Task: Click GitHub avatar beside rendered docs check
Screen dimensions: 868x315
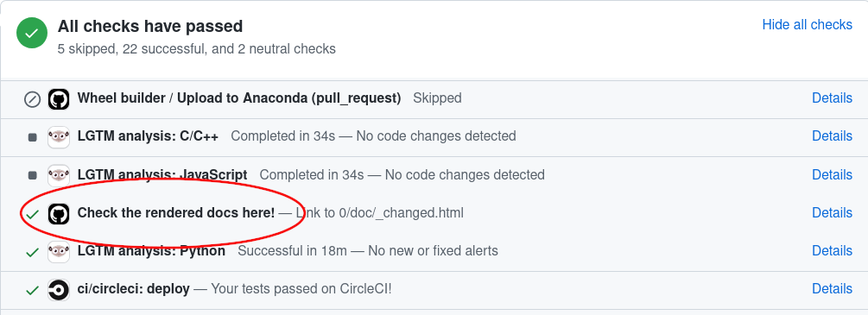Action: (59, 214)
